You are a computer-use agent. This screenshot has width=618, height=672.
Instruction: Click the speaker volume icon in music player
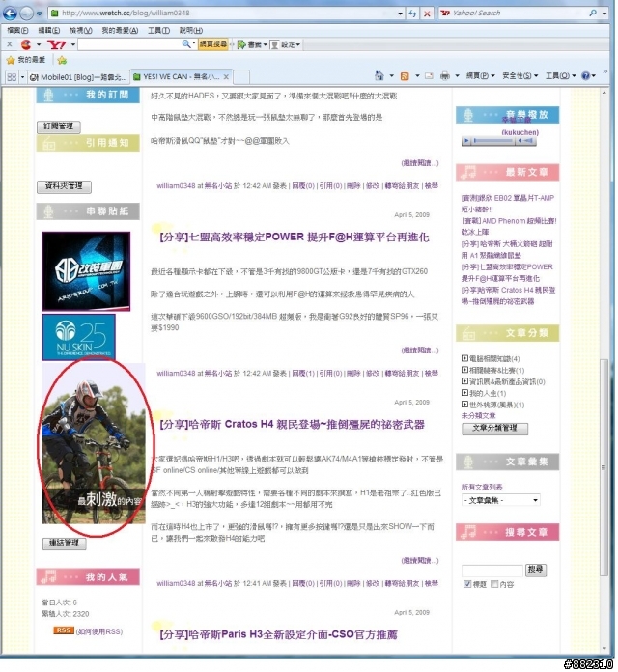pyautogui.click(x=520, y=141)
